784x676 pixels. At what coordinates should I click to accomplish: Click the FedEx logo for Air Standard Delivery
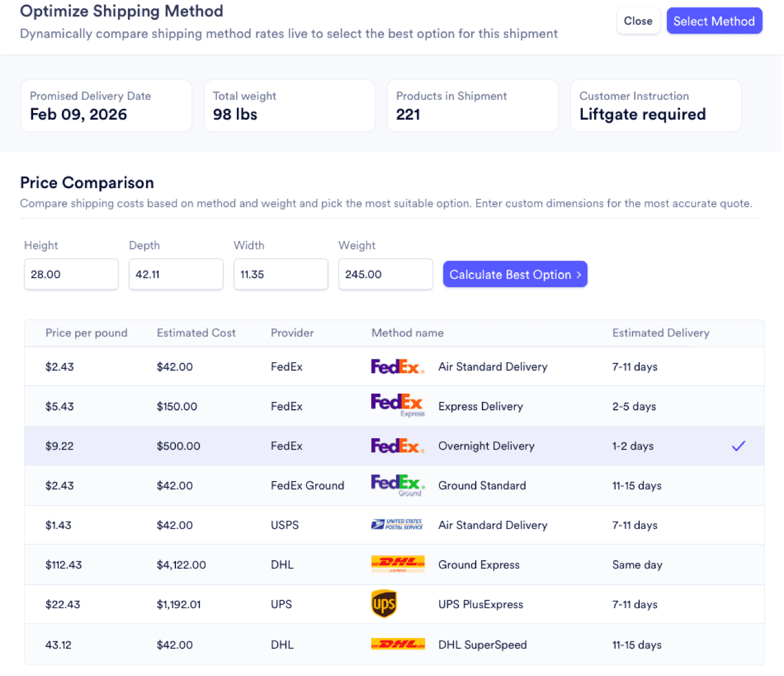coord(397,367)
